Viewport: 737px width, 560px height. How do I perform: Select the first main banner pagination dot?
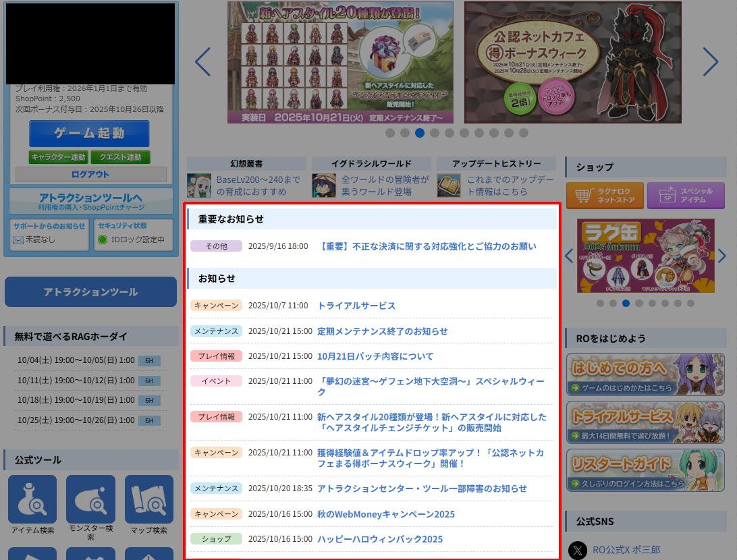pyautogui.click(x=390, y=133)
